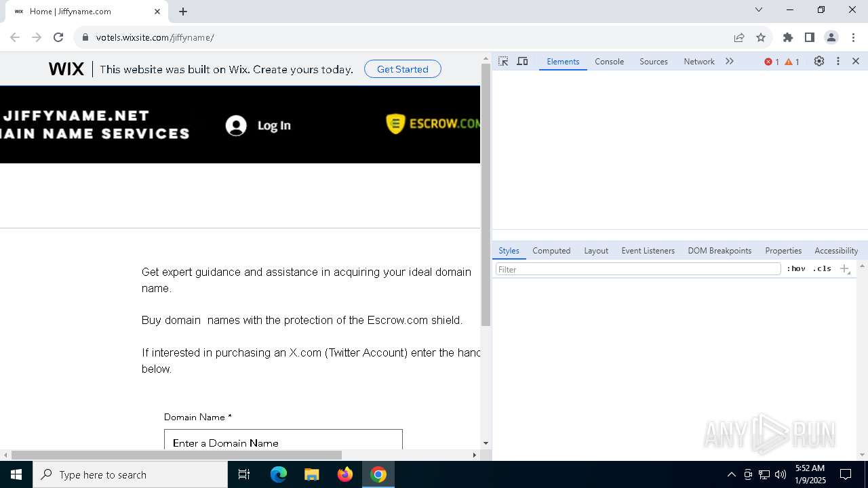
Task: Toggle the :hov element state button
Action: pos(796,269)
